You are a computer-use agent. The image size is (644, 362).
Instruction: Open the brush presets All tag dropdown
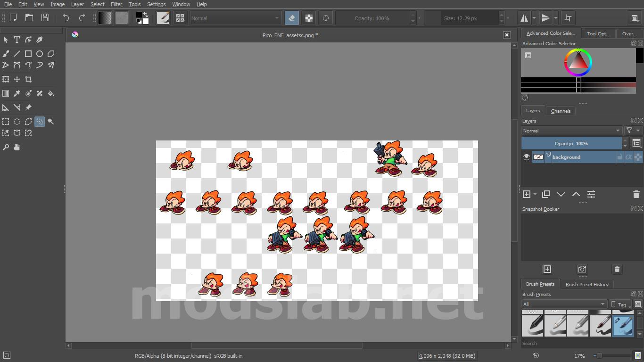point(564,304)
